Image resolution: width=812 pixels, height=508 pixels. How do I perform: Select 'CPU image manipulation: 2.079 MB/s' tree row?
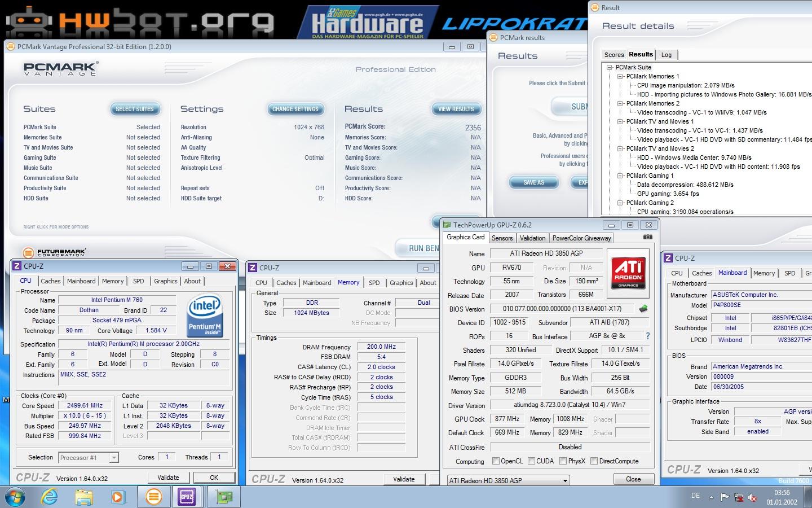point(686,85)
